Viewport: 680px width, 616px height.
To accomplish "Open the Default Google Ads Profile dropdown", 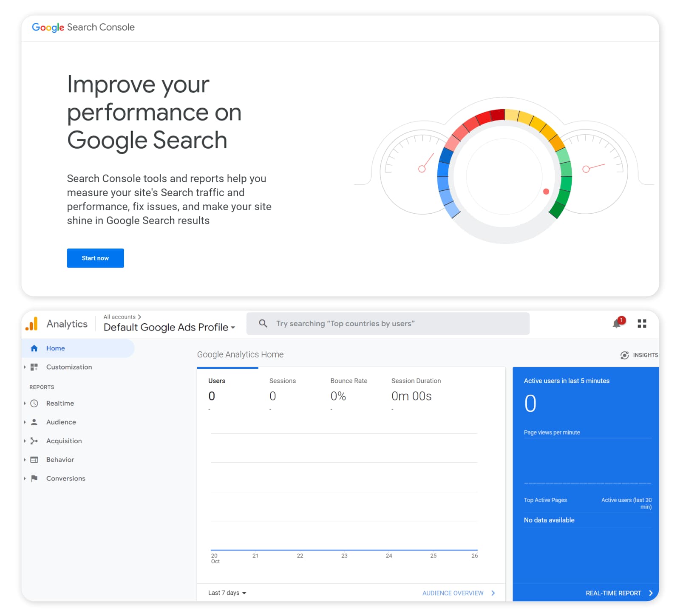I will pyautogui.click(x=169, y=327).
